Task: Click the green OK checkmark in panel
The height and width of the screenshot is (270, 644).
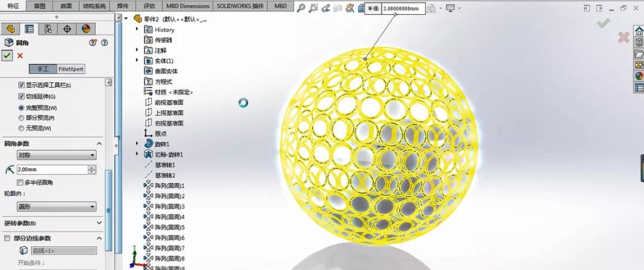Action: tap(7, 55)
